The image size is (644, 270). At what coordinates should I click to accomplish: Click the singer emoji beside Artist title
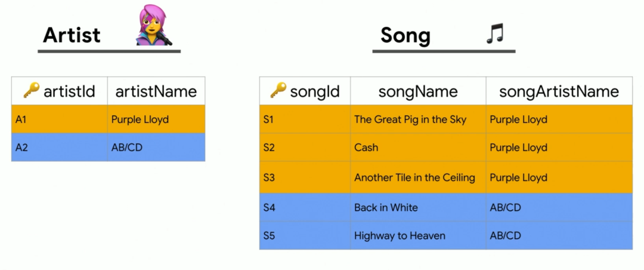pyautogui.click(x=154, y=26)
